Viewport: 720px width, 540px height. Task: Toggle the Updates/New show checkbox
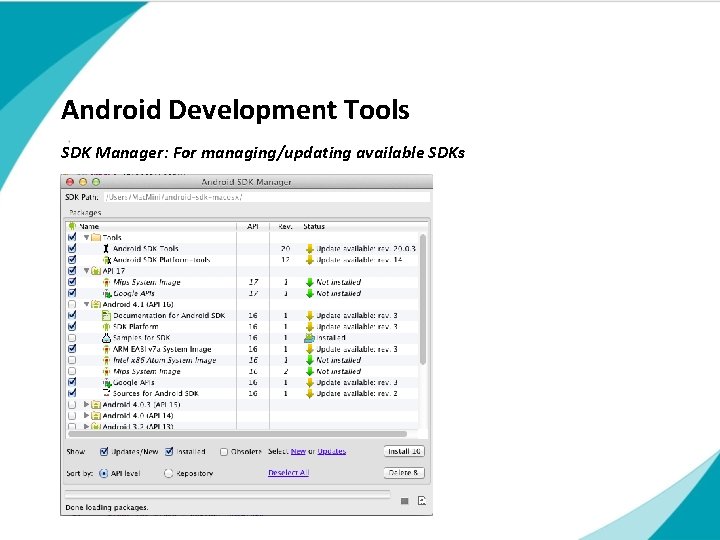pyautogui.click(x=104, y=452)
